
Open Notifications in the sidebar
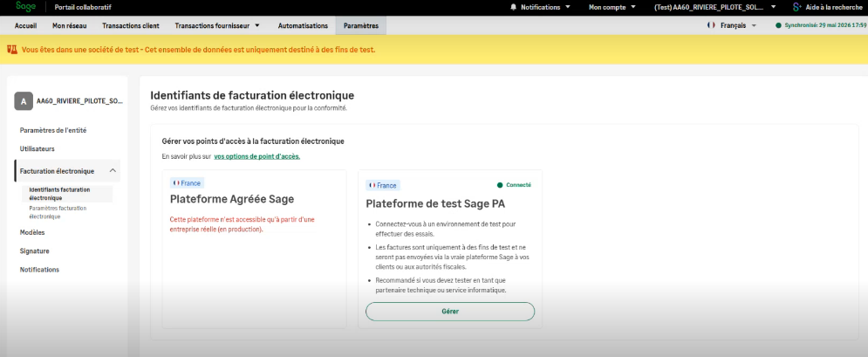pyautogui.click(x=39, y=270)
